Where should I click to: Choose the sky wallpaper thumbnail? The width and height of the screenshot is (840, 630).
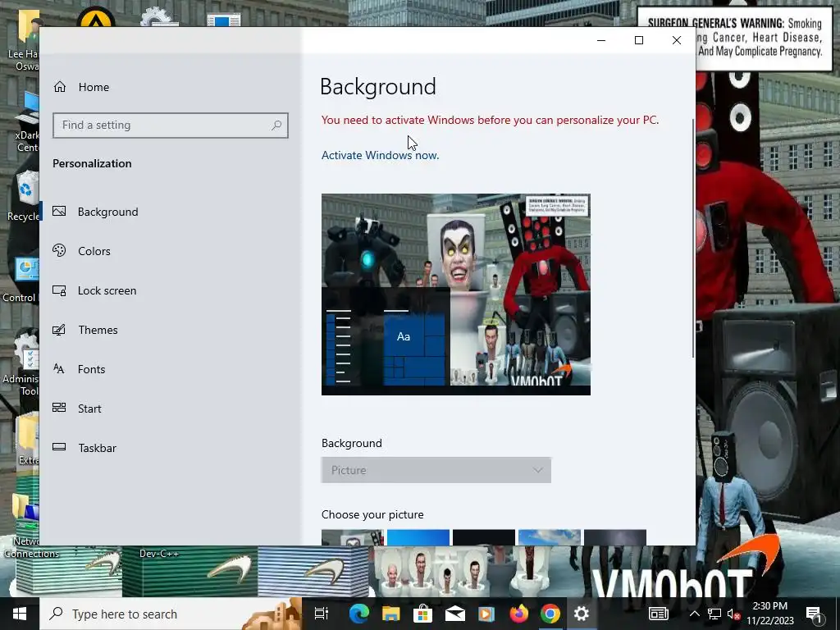click(x=549, y=537)
